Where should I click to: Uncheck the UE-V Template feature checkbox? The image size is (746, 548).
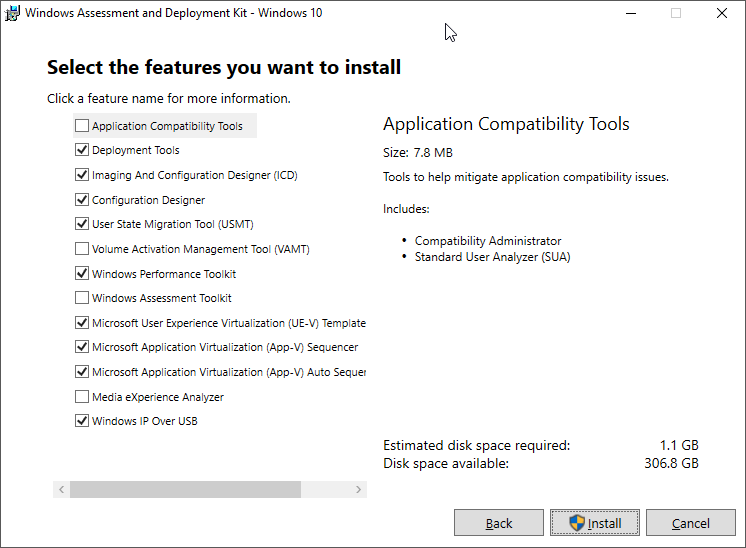coord(82,323)
